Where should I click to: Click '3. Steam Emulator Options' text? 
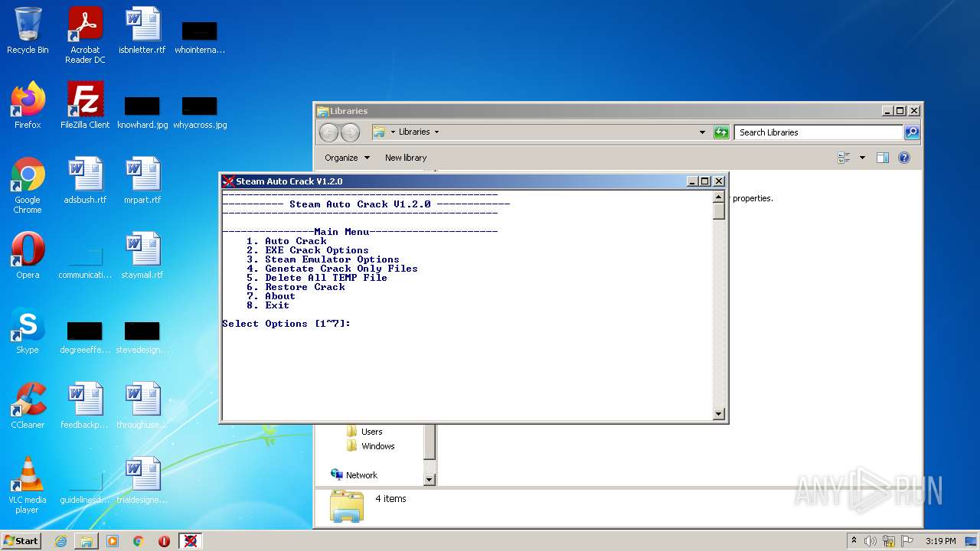coord(323,259)
